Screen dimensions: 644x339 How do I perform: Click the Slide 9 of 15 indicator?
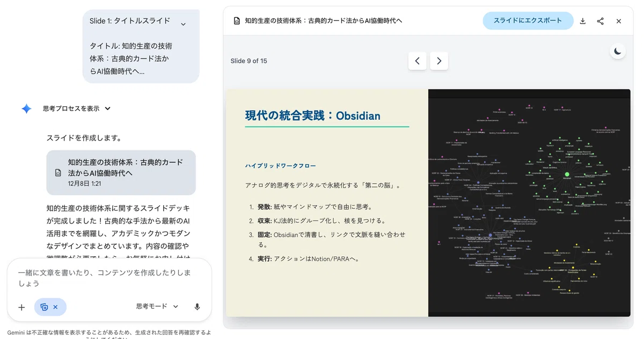(x=248, y=61)
